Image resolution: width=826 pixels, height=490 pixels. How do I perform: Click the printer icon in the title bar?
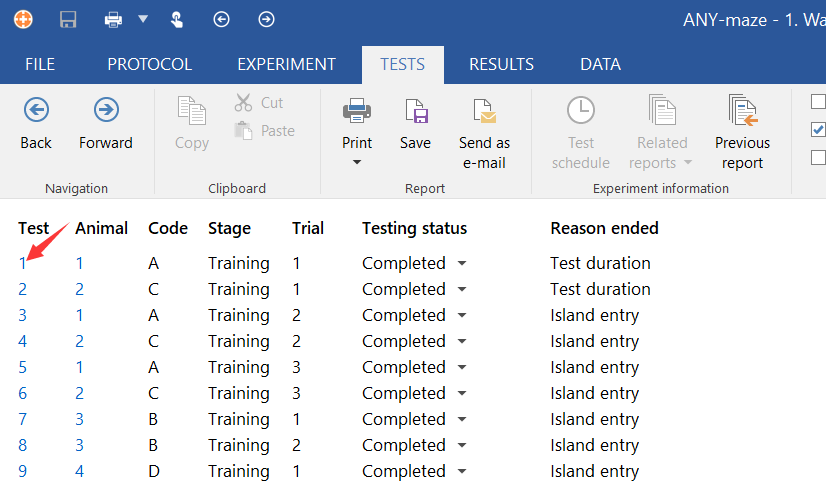[114, 19]
